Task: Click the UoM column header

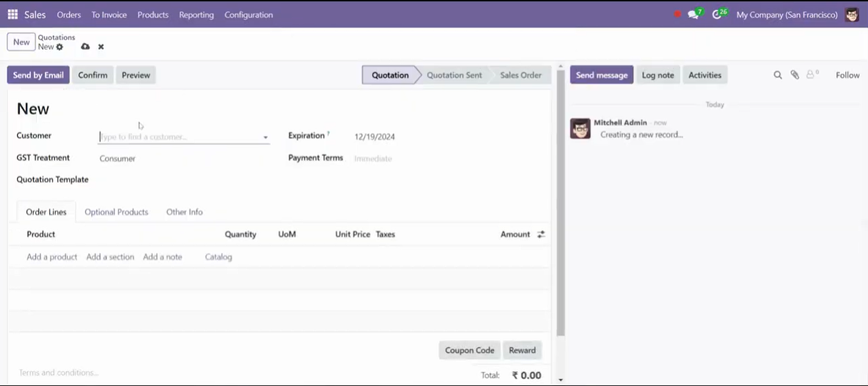Action: pos(287,234)
